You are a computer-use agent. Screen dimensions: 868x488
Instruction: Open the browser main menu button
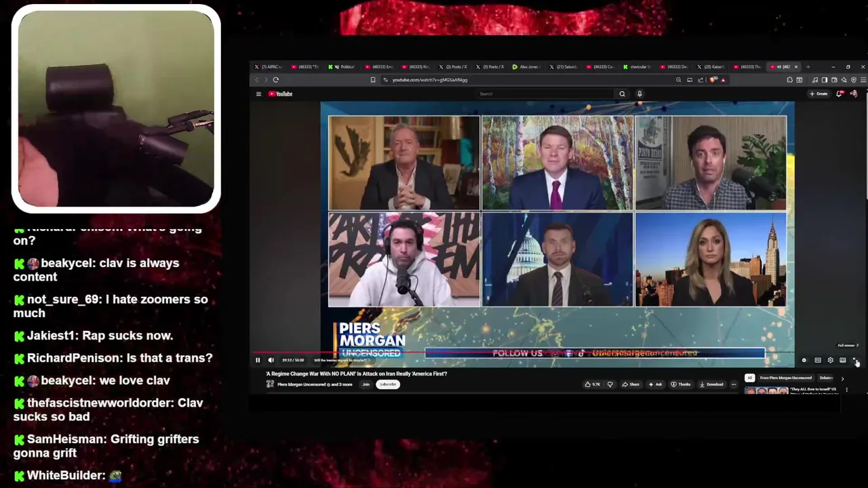pyautogui.click(x=863, y=79)
